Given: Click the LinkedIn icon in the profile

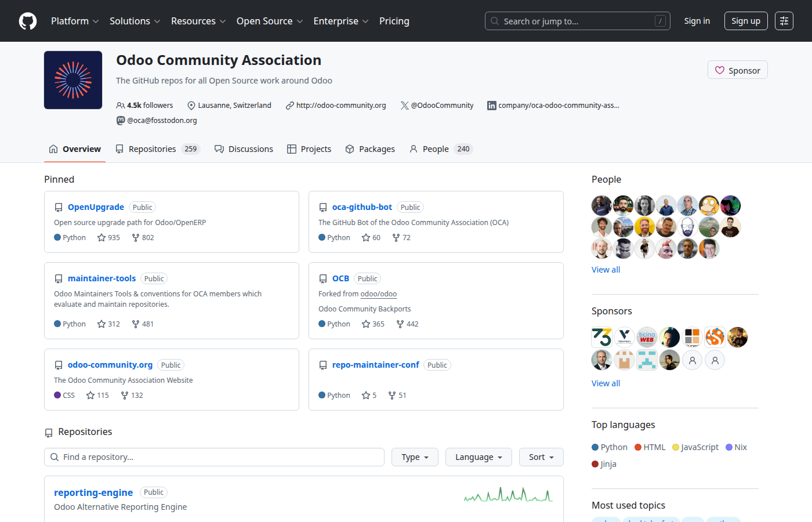Looking at the screenshot, I should click(491, 105).
